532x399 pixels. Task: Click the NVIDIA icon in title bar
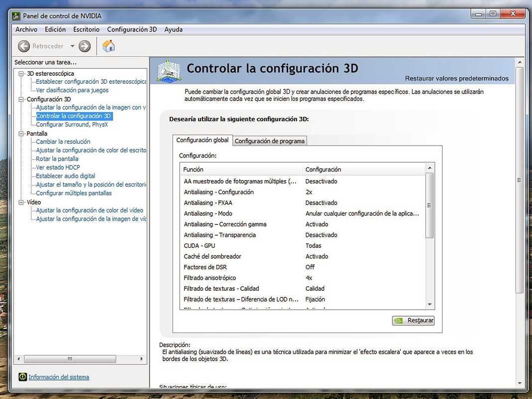click(x=15, y=16)
